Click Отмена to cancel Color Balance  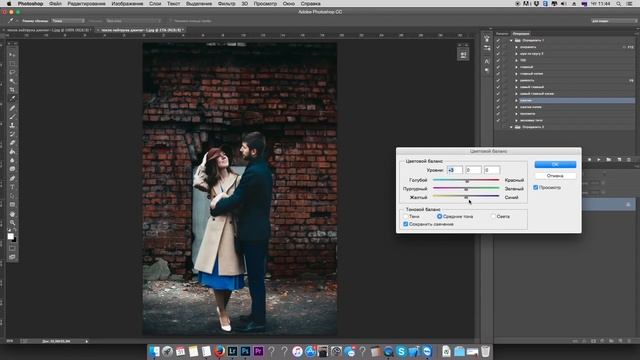[x=555, y=176]
